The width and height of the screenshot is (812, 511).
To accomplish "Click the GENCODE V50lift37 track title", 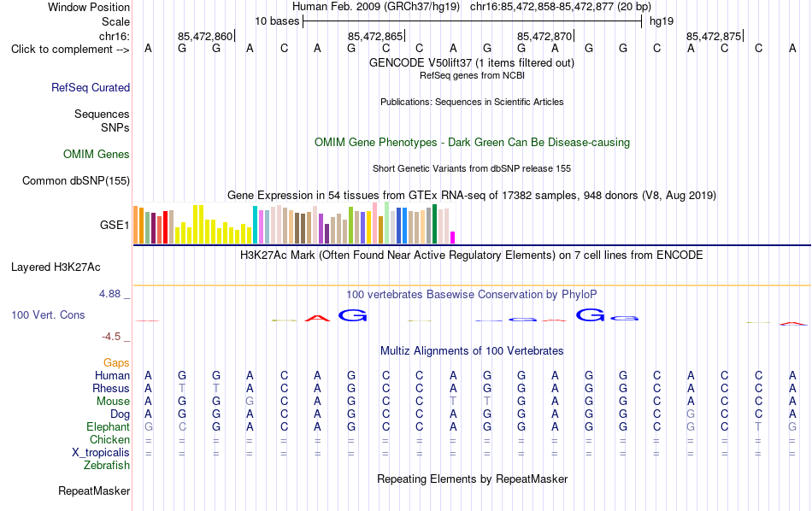I will [x=471, y=63].
